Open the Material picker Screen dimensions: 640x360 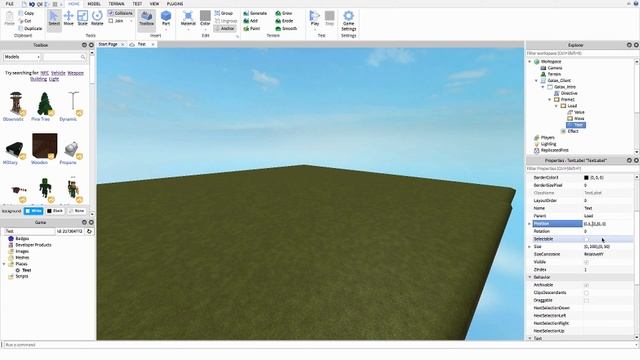[x=188, y=19]
